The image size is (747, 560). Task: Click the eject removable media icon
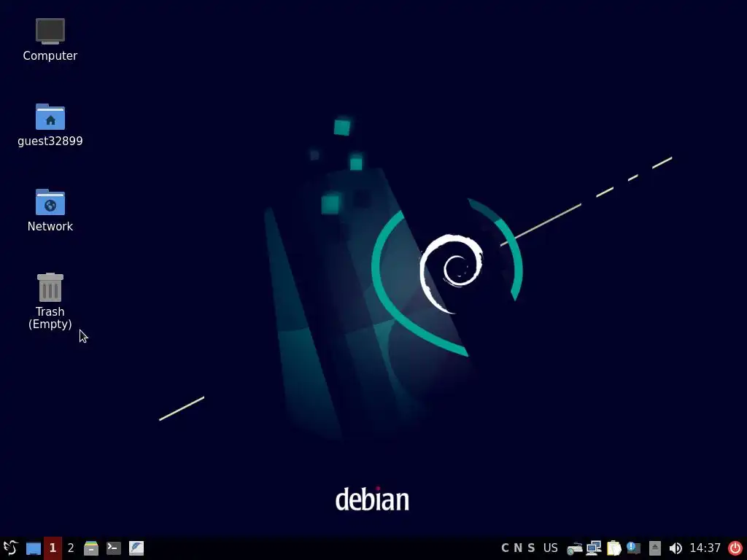(655, 548)
